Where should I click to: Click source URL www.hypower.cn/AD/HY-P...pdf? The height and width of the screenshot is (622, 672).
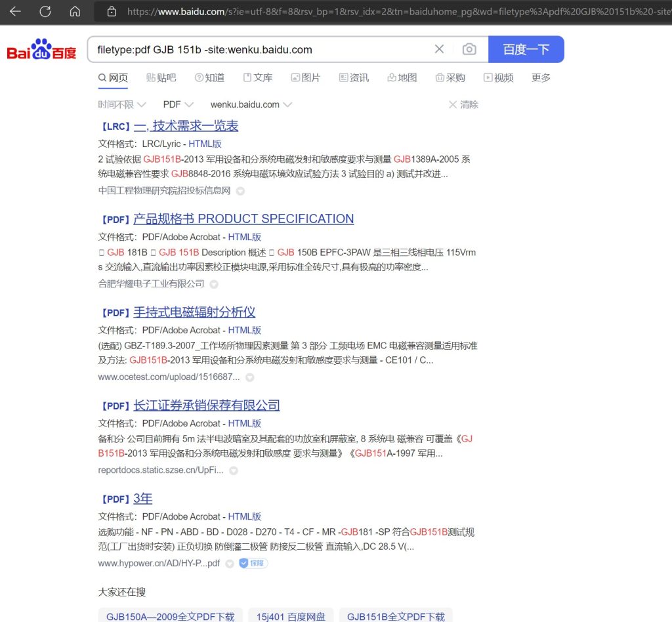point(159,564)
